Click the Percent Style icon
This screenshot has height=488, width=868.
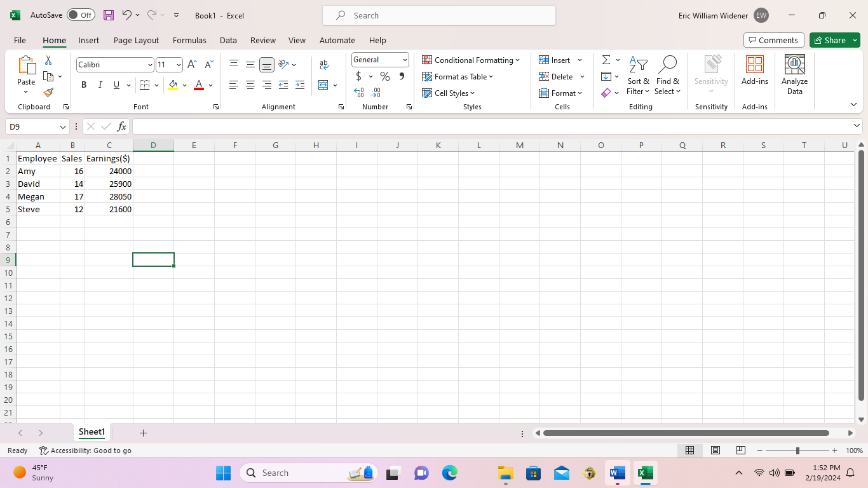point(384,76)
